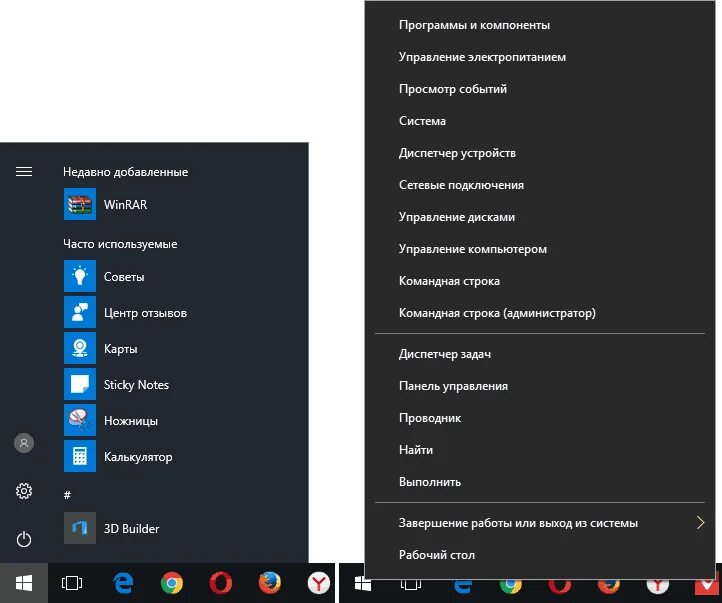
Task: Select Найти search entry
Action: coord(540,450)
